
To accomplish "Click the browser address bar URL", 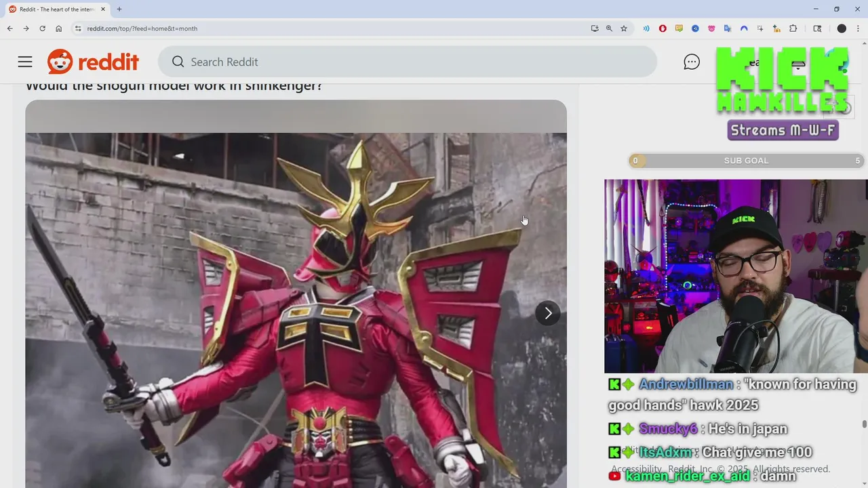I will click(142, 28).
